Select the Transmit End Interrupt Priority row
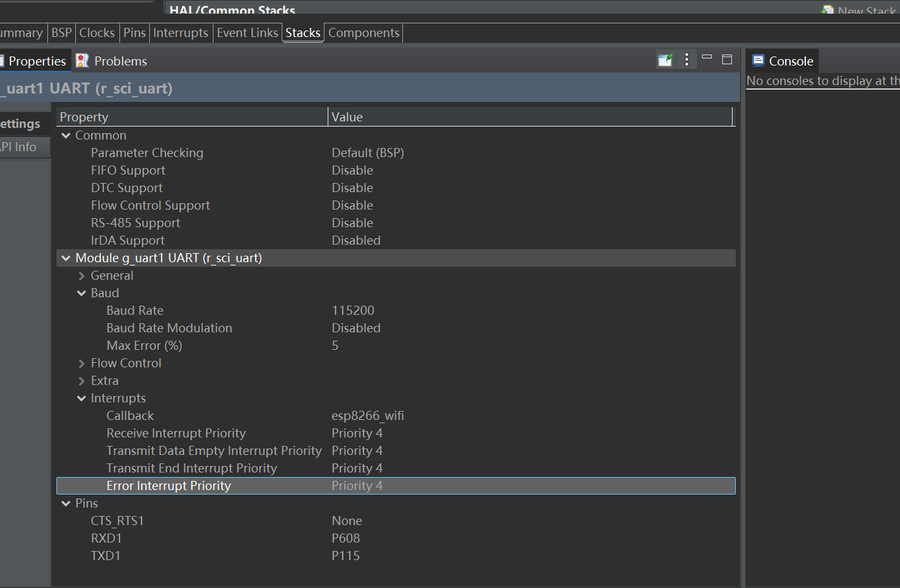Image resolution: width=900 pixels, height=588 pixels. click(396, 469)
